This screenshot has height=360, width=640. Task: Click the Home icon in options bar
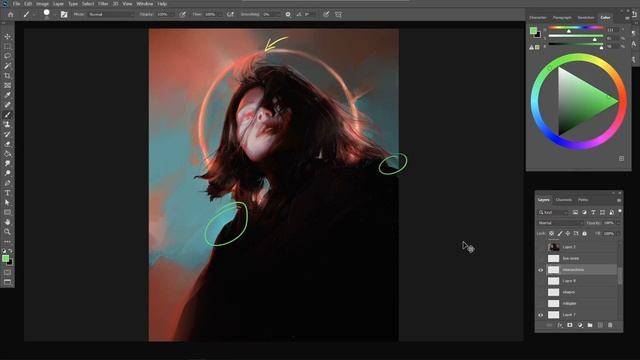(11, 14)
